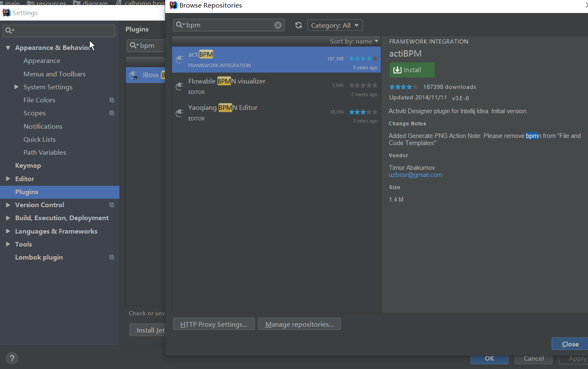
Task: Click the star rating in plugin details
Action: pos(403,87)
